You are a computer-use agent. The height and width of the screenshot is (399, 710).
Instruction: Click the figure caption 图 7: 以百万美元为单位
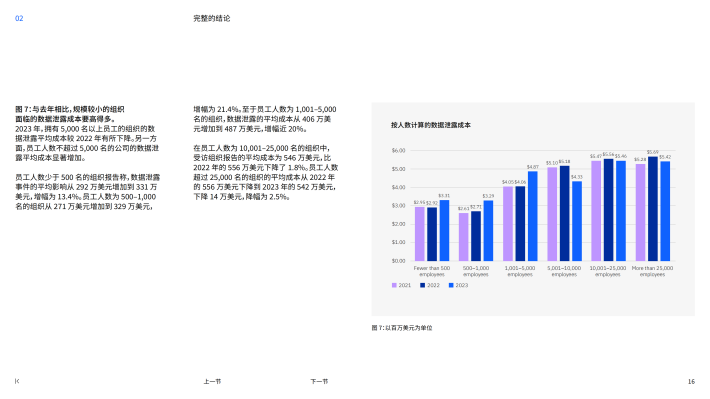click(x=402, y=328)
